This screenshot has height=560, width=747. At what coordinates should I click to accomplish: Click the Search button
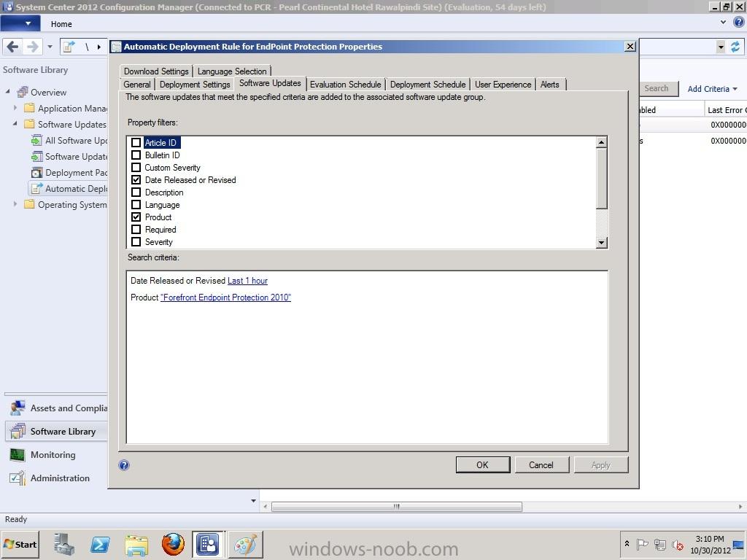(x=659, y=88)
